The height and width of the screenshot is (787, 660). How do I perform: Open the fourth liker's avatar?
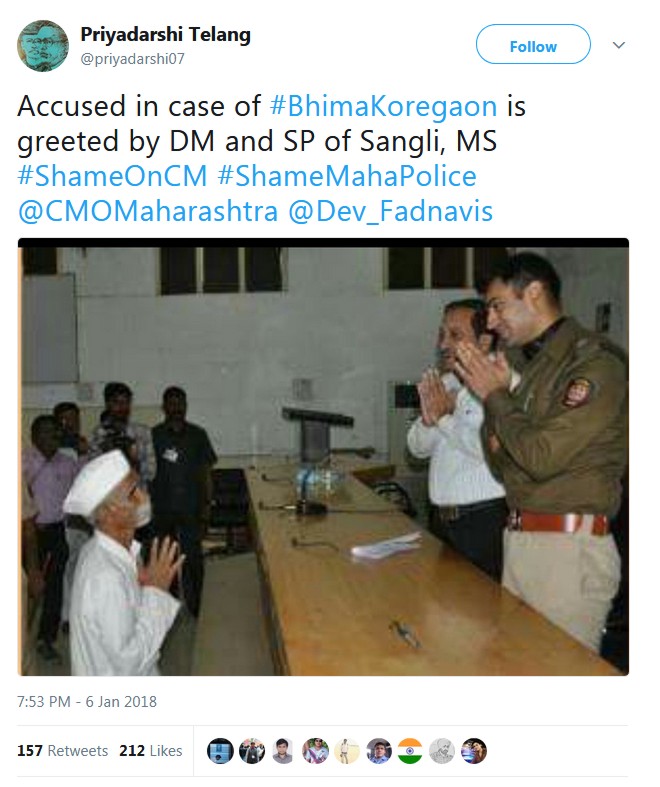coord(315,751)
